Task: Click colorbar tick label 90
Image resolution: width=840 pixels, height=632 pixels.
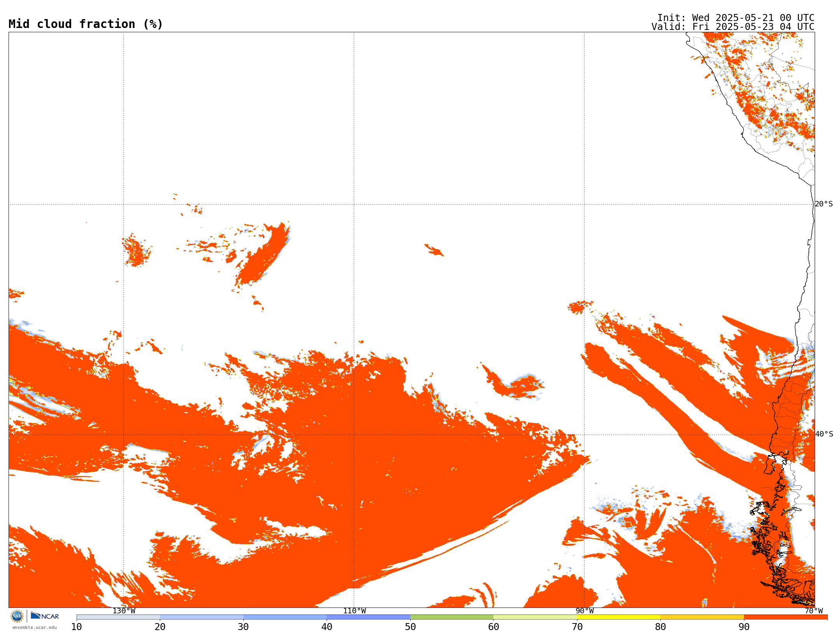Action: [x=744, y=627]
